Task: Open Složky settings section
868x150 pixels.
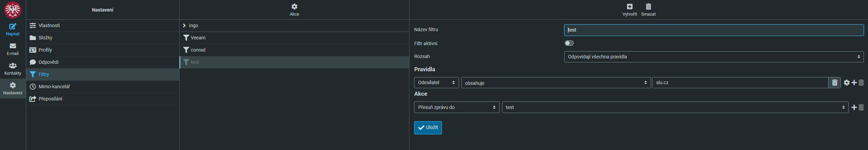Action: point(103,38)
